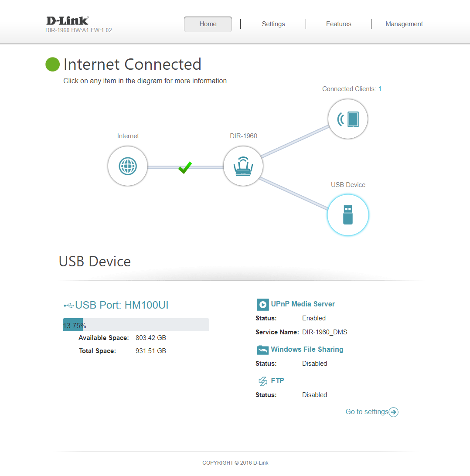Image resolution: width=470 pixels, height=476 pixels.
Task: Open the Connected Clients device icon
Action: click(348, 119)
